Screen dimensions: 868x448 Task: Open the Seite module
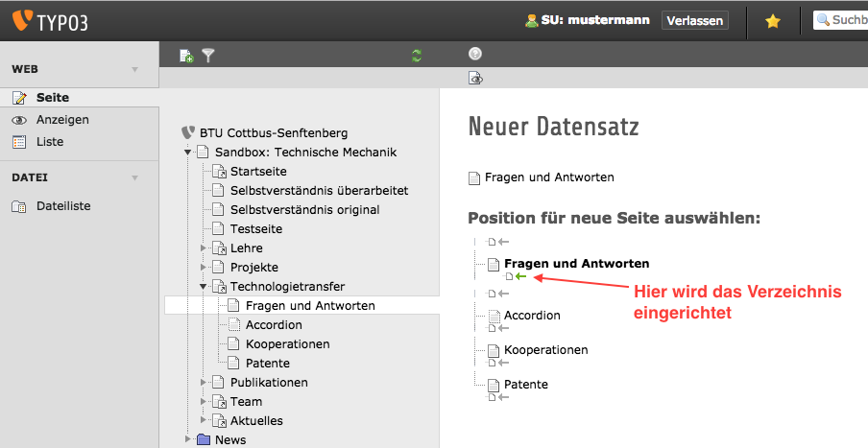coord(52,98)
